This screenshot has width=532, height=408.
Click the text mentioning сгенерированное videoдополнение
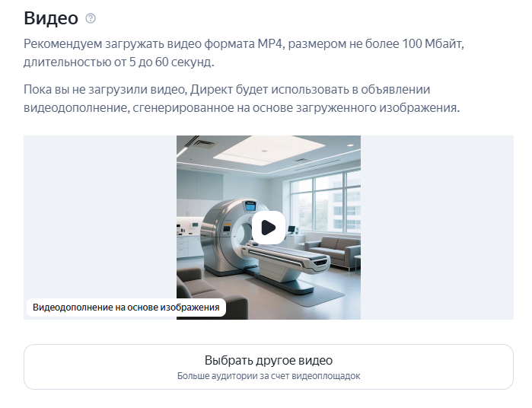(241, 108)
